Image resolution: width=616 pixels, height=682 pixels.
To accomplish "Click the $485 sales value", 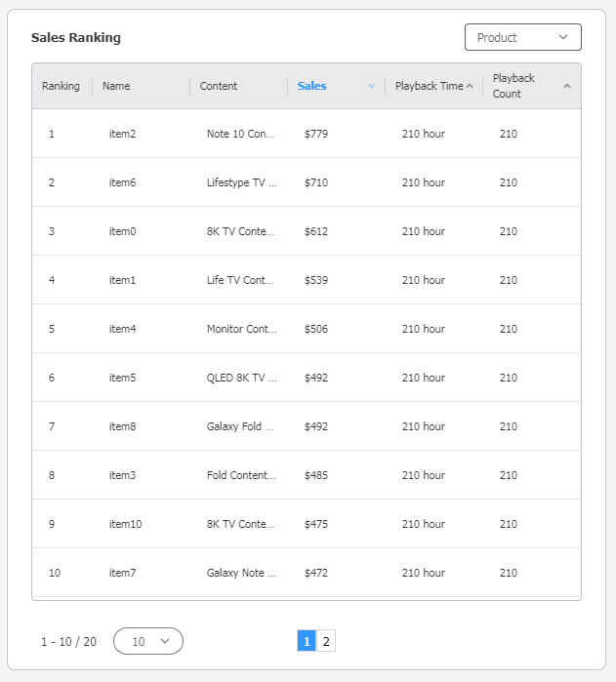I will coord(316,475).
